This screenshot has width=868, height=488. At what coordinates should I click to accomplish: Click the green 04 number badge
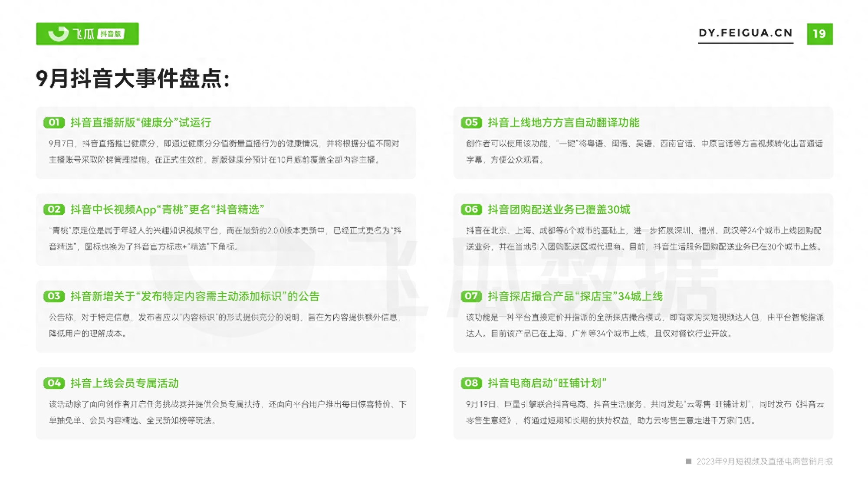click(54, 383)
